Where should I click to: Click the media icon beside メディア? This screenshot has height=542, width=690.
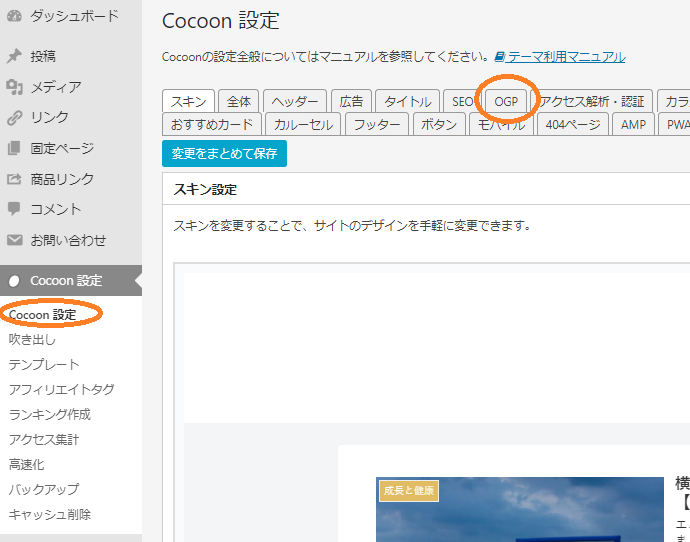click(x=14, y=87)
